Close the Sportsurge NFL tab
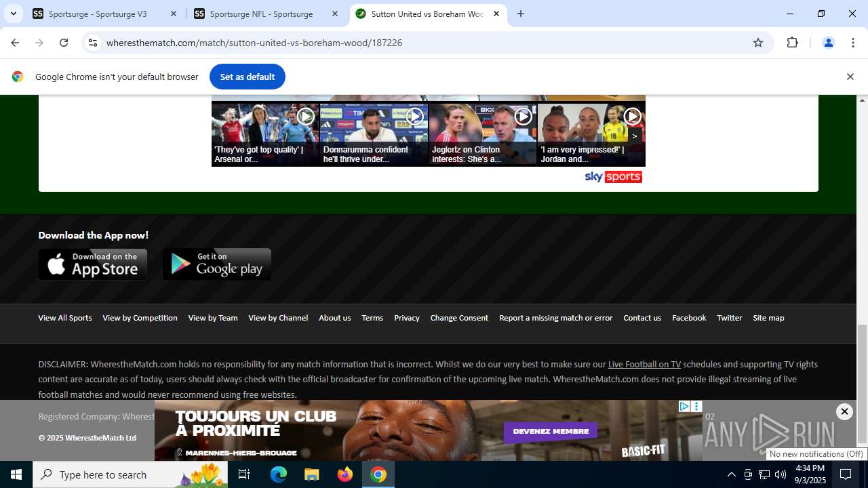 click(335, 14)
